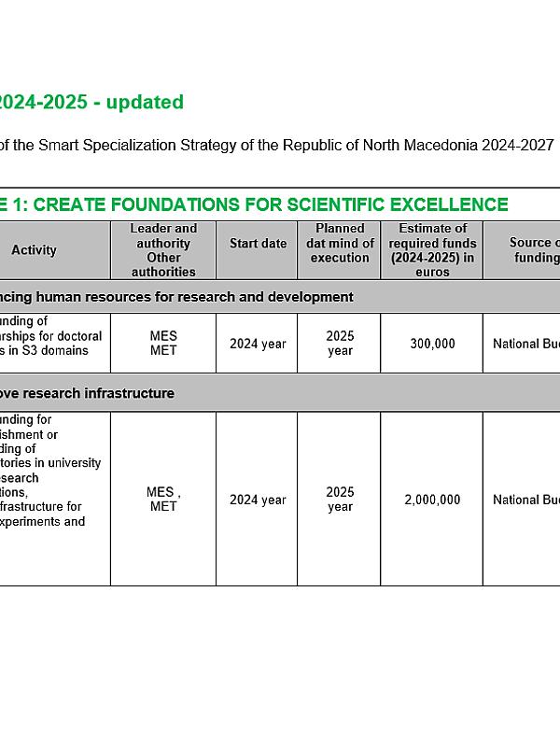
Task: Click '2025 year' in the scholarships row
Action: click(340, 343)
